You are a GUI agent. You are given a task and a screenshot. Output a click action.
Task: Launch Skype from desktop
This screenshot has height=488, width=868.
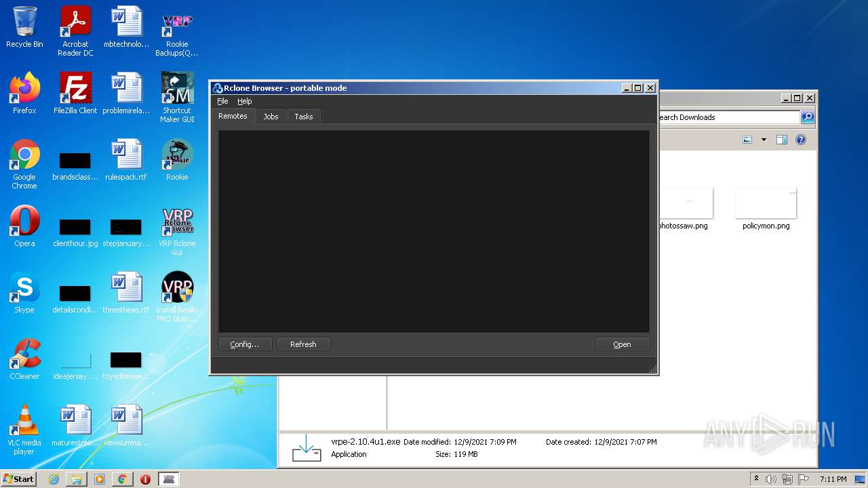tap(24, 293)
